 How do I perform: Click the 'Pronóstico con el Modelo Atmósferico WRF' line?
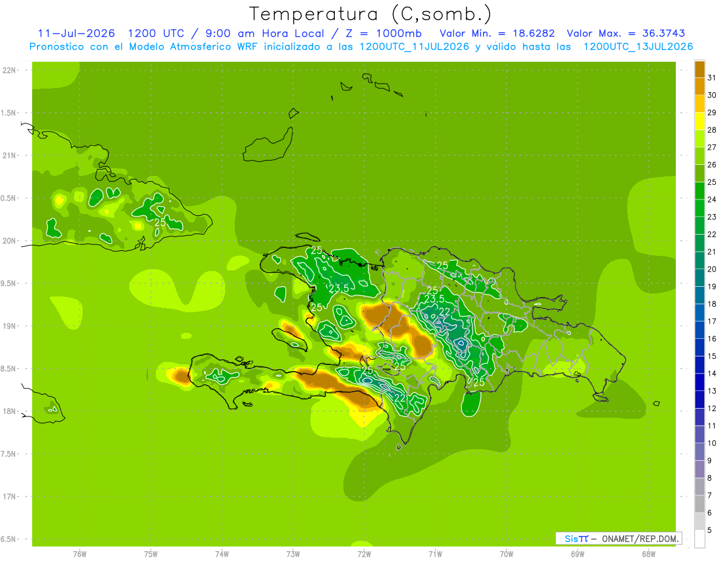tap(146, 47)
